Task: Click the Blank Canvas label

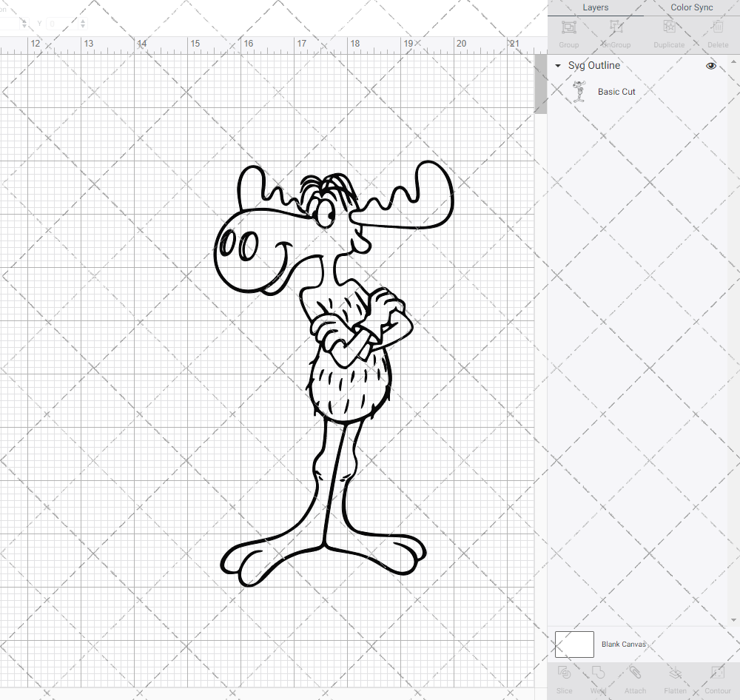Action: click(624, 644)
